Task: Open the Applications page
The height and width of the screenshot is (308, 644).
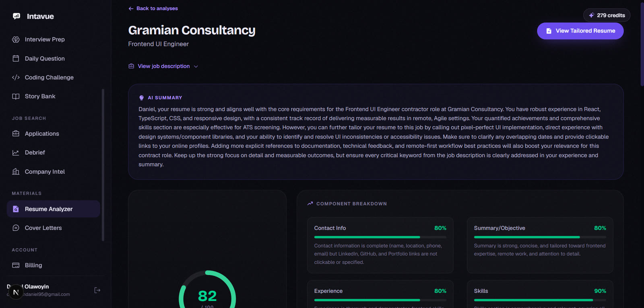Action: click(53, 133)
